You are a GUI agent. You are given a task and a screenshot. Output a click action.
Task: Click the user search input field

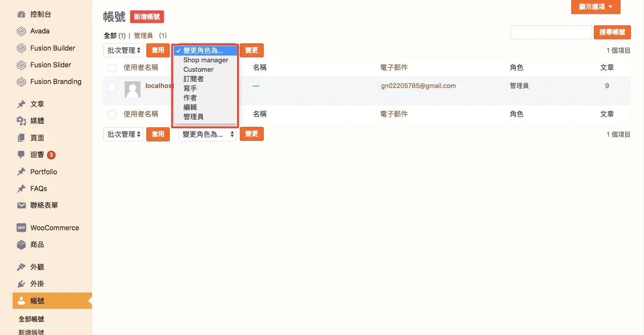click(x=551, y=32)
